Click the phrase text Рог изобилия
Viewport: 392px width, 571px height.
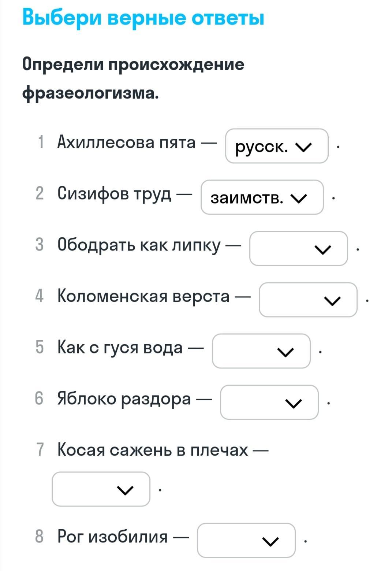pos(112,537)
